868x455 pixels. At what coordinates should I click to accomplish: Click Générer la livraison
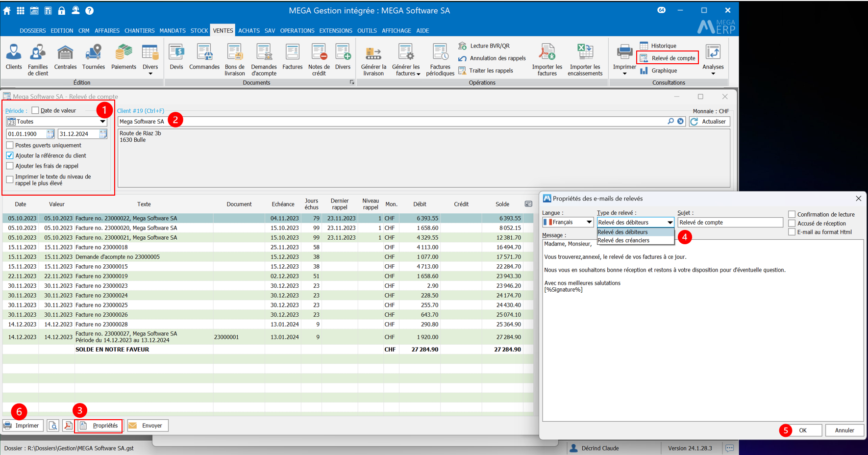tap(373, 60)
